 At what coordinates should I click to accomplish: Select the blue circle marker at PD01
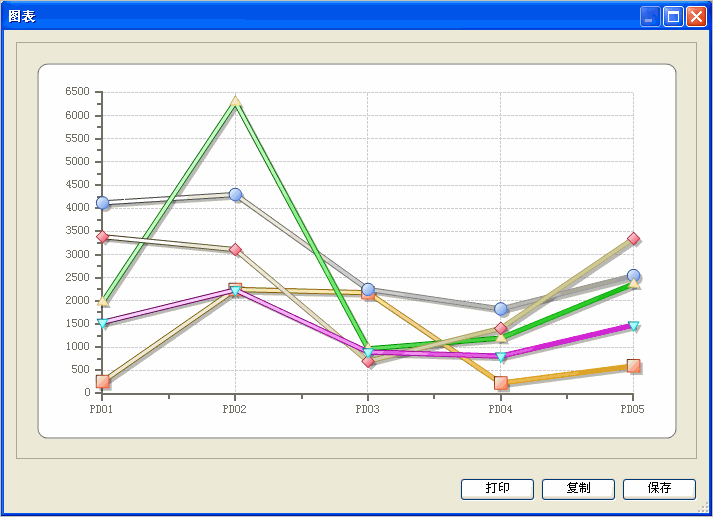click(x=103, y=203)
